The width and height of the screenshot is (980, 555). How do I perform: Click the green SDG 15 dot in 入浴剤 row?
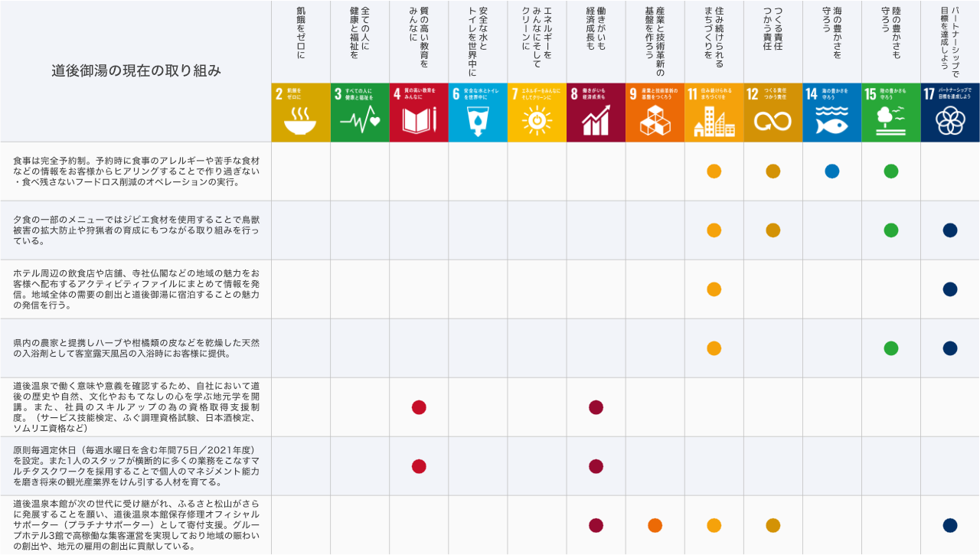[891, 348]
